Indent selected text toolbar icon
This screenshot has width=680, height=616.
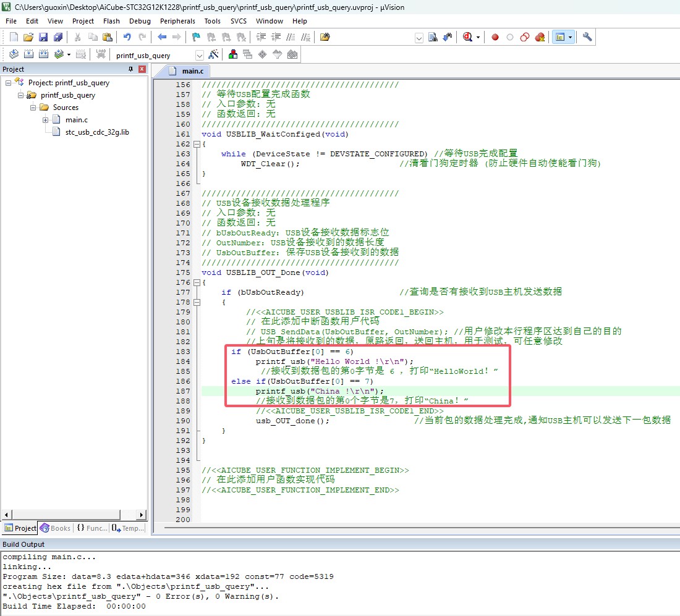(x=261, y=37)
